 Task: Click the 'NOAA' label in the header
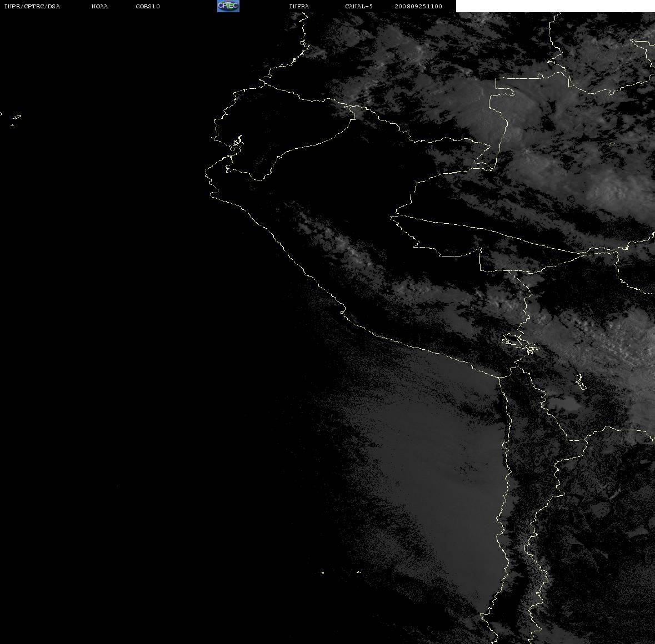[99, 6]
